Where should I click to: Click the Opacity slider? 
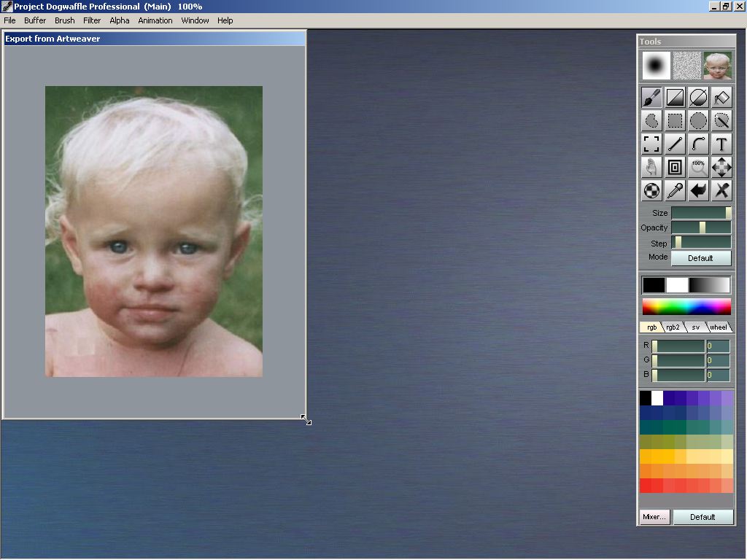701,227
